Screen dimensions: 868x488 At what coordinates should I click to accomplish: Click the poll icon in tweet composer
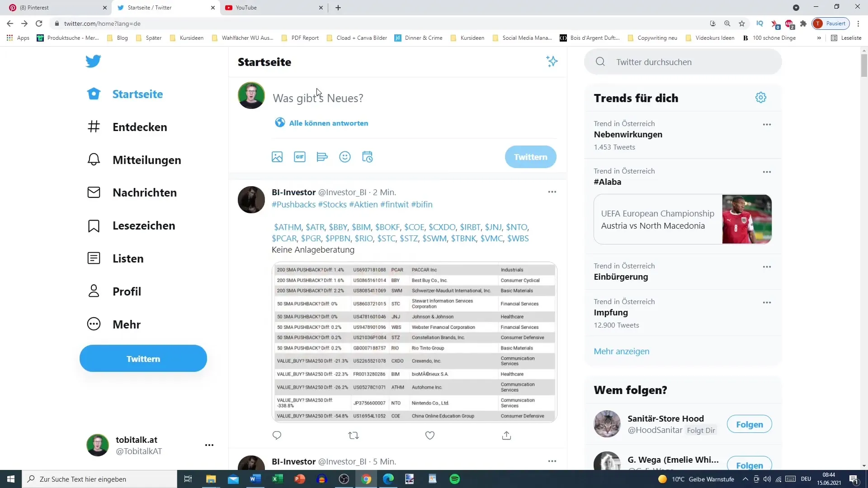tap(322, 157)
